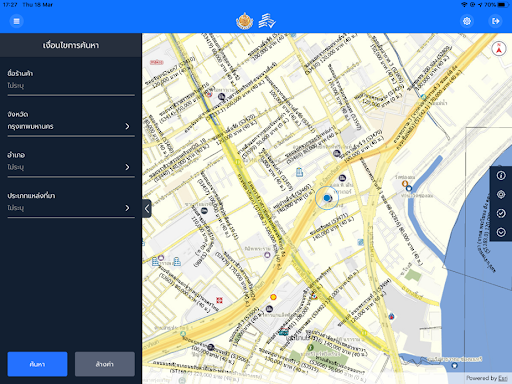Reset map orientation with north compass
Image resolution: width=512 pixels, height=384 pixels.
click(x=499, y=49)
